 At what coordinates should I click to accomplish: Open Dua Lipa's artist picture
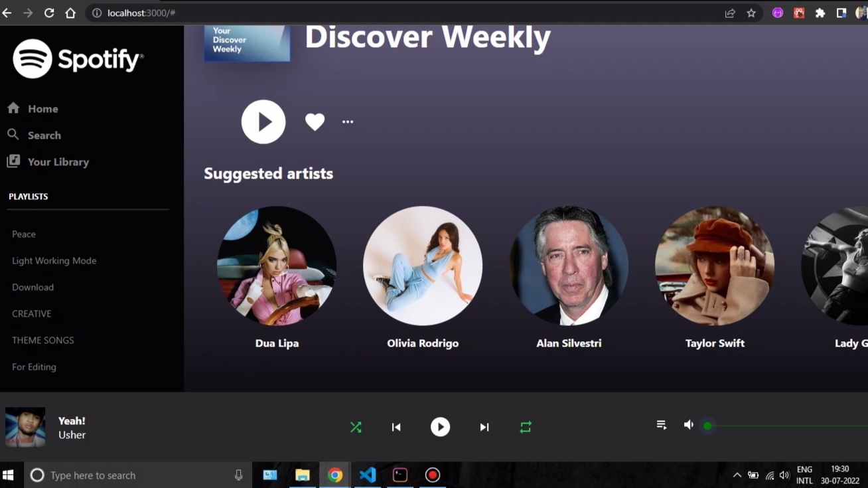coord(277,266)
